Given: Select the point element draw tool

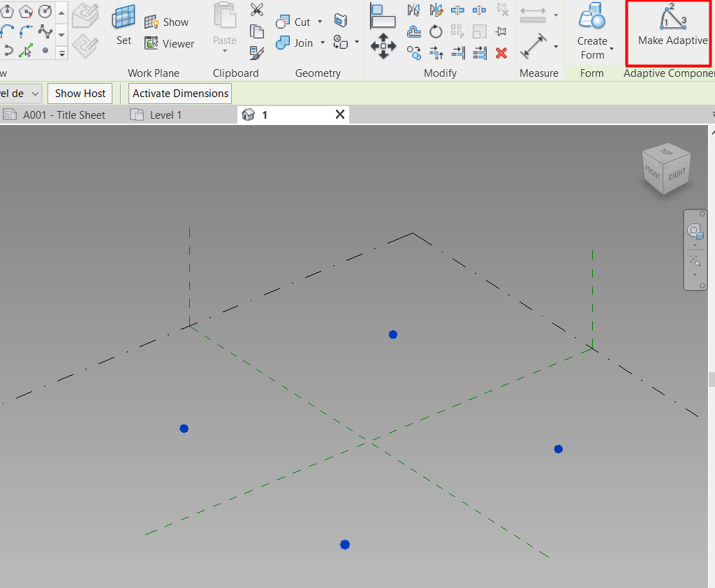Looking at the screenshot, I should 45,50.
